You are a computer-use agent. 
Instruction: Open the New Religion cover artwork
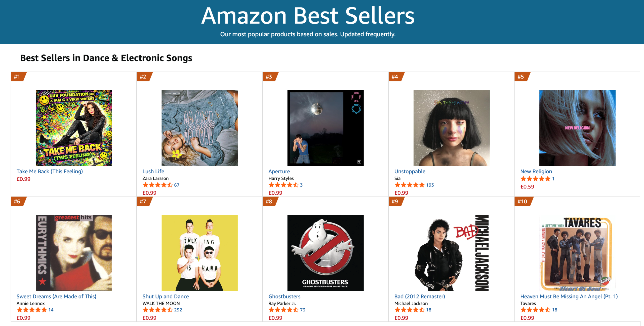click(x=577, y=128)
